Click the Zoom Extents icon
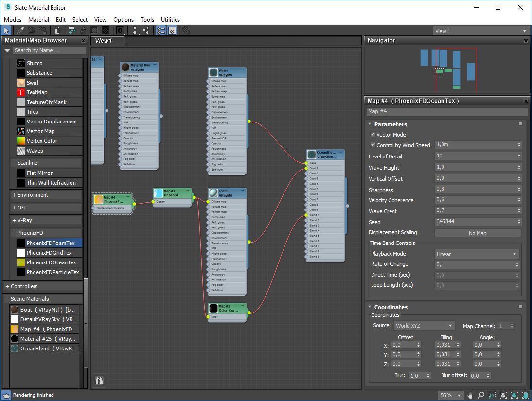This screenshot has width=532, height=401. [x=503, y=395]
